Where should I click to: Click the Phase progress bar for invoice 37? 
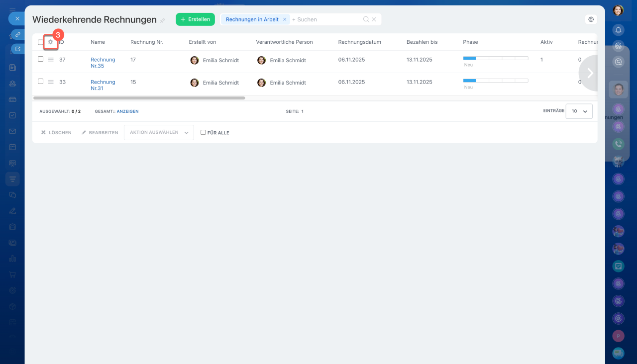(x=495, y=58)
